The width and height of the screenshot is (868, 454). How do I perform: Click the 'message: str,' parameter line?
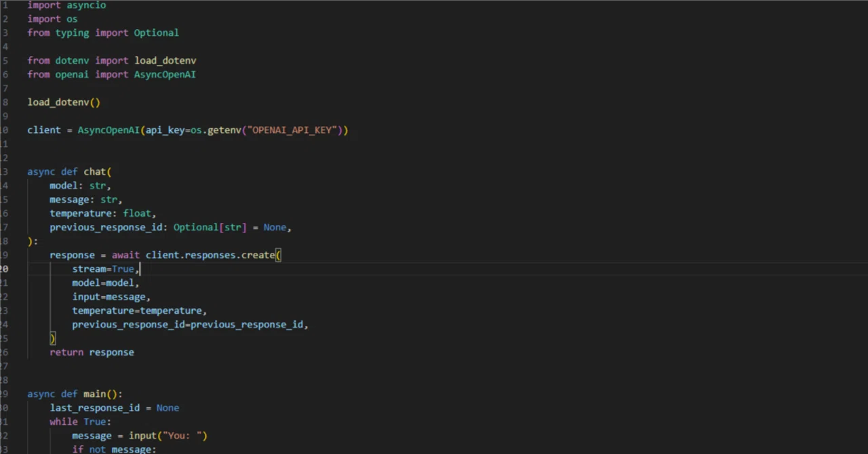click(86, 199)
